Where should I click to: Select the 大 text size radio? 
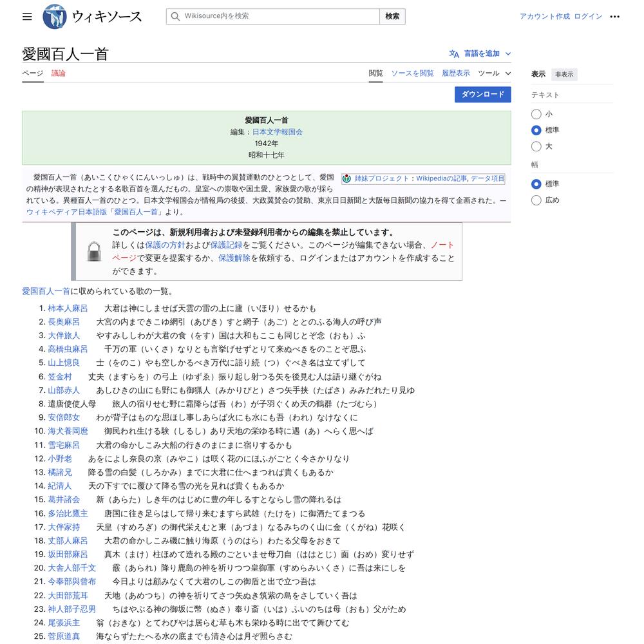tap(536, 146)
